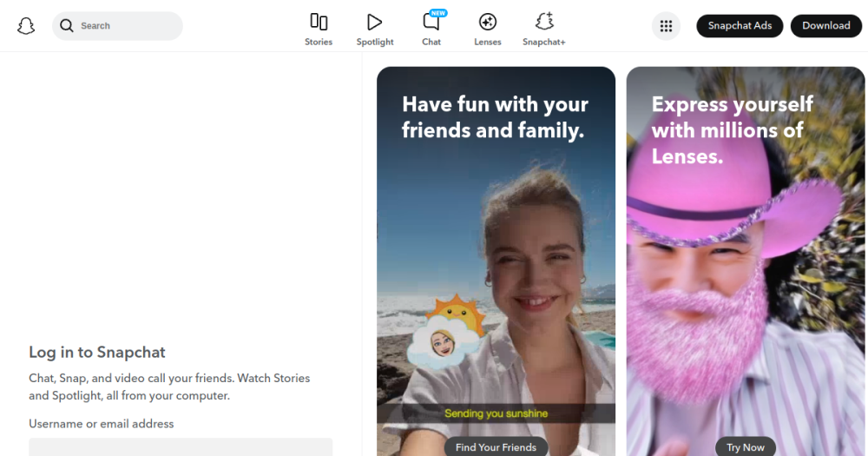Viewport: 868px width, 456px height.
Task: Open the Snapchat+ ghost icon
Action: (544, 21)
